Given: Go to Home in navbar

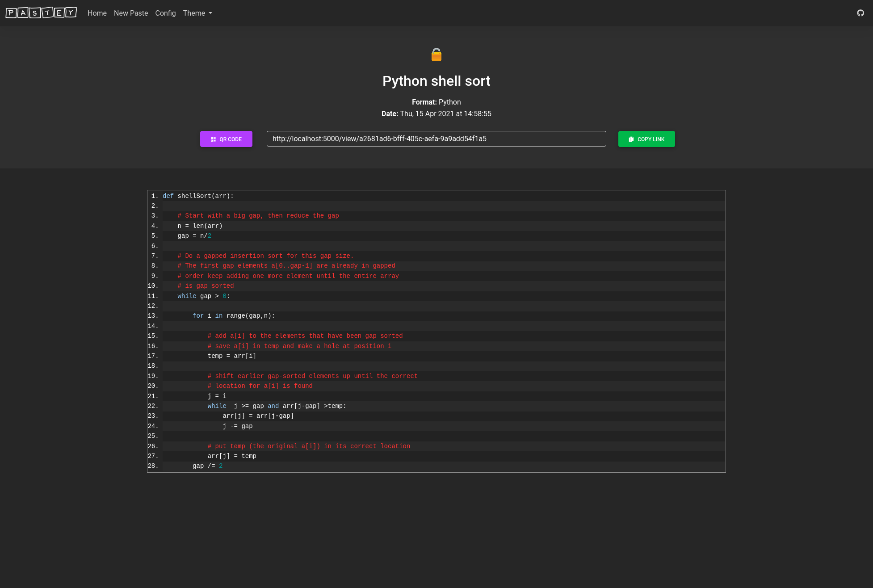Looking at the screenshot, I should [x=97, y=13].
